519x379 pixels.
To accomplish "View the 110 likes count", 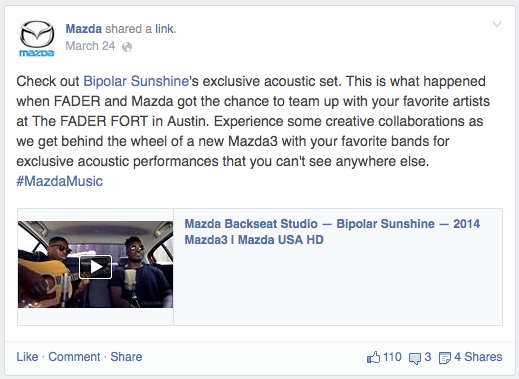I will coord(392,357).
